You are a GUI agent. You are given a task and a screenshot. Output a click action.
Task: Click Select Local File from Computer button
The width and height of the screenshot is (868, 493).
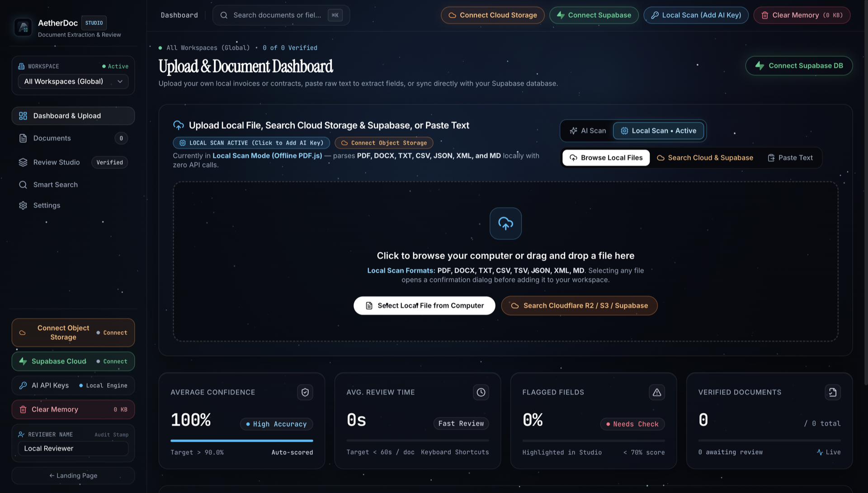pyautogui.click(x=425, y=306)
